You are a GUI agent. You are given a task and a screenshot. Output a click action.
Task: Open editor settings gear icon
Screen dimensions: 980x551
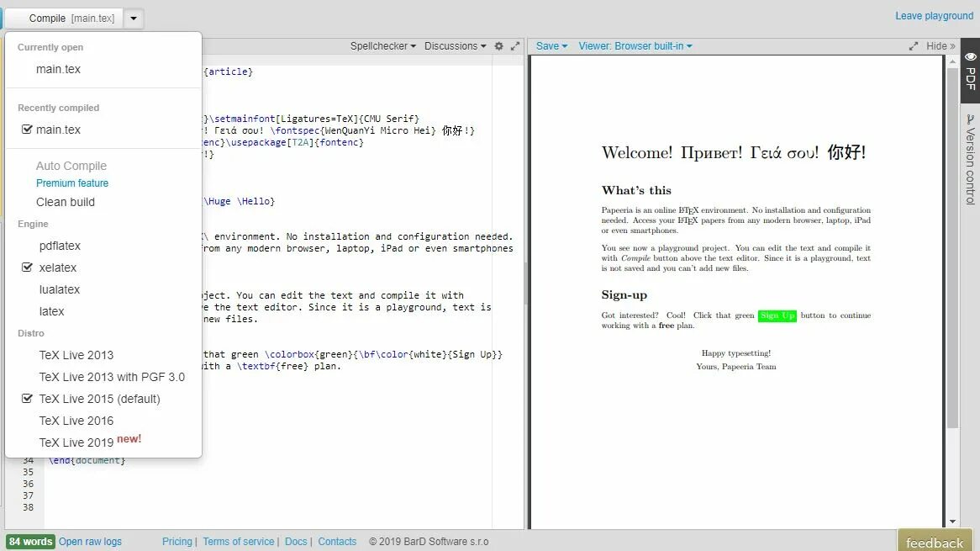pyautogui.click(x=498, y=45)
